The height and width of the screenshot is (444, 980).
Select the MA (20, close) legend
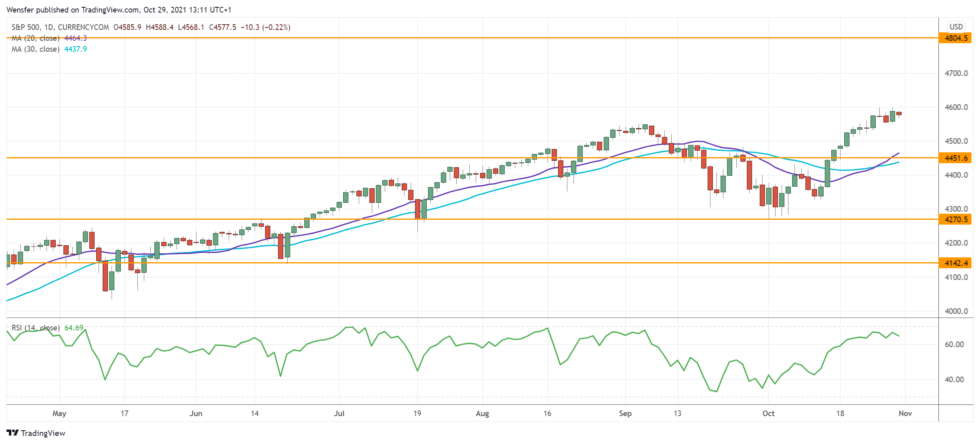[36, 38]
